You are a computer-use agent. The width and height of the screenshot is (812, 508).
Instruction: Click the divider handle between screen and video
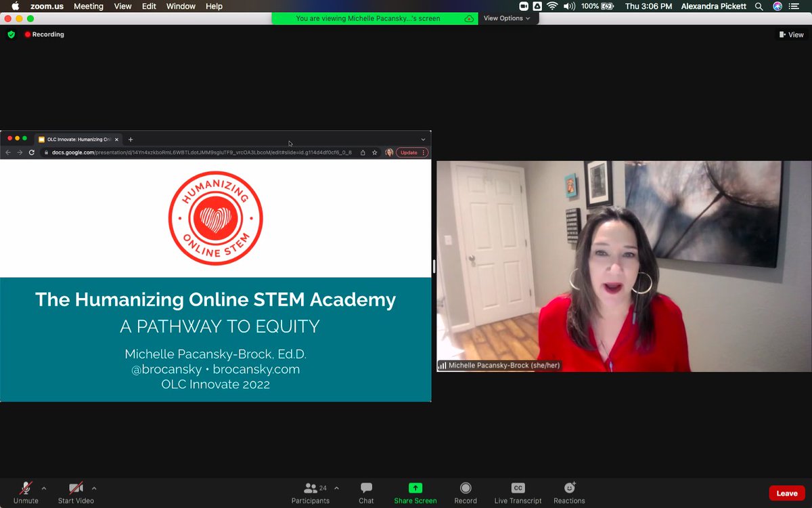click(x=434, y=266)
